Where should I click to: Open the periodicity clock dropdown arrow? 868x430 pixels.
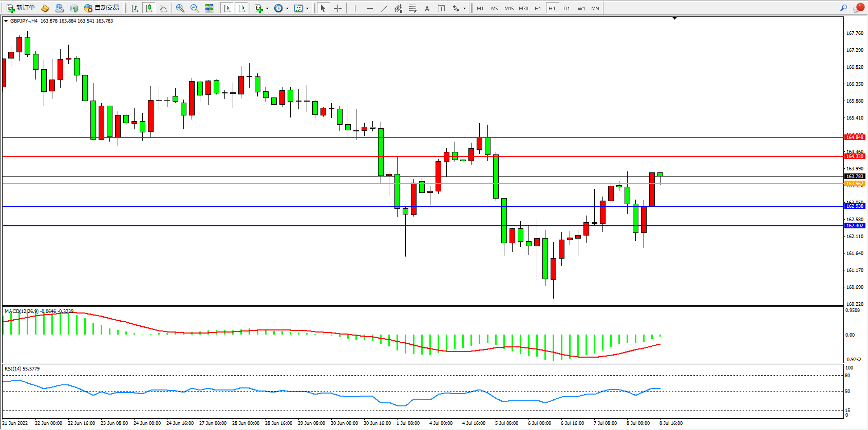tap(287, 8)
